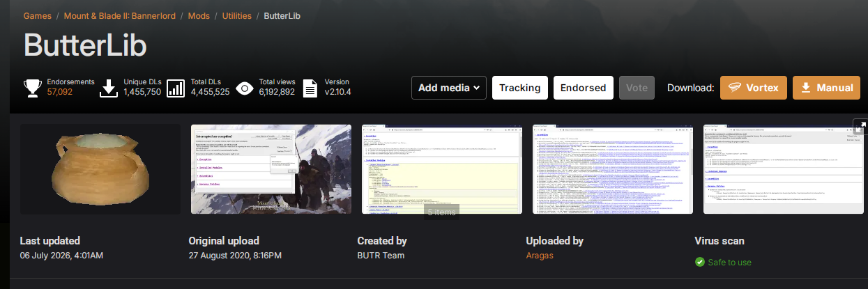868x289 pixels.
Task: Expand the Add media dropdown
Action: [448, 88]
